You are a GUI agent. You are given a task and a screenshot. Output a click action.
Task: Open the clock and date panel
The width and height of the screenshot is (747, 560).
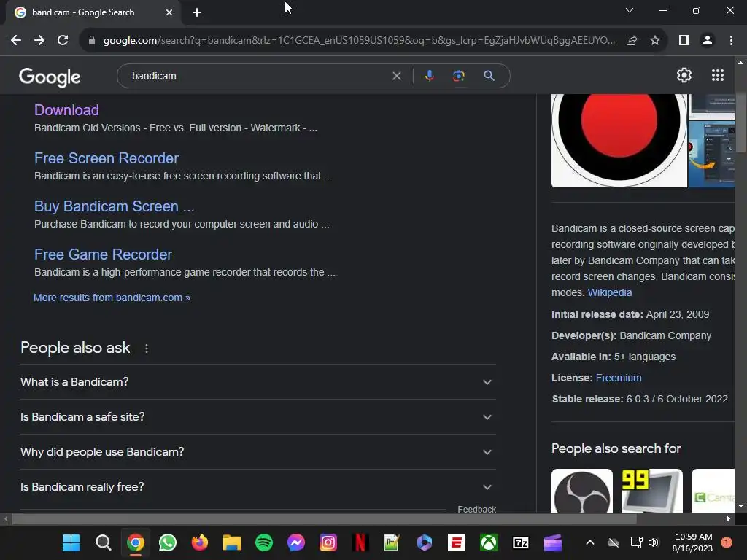point(694,542)
